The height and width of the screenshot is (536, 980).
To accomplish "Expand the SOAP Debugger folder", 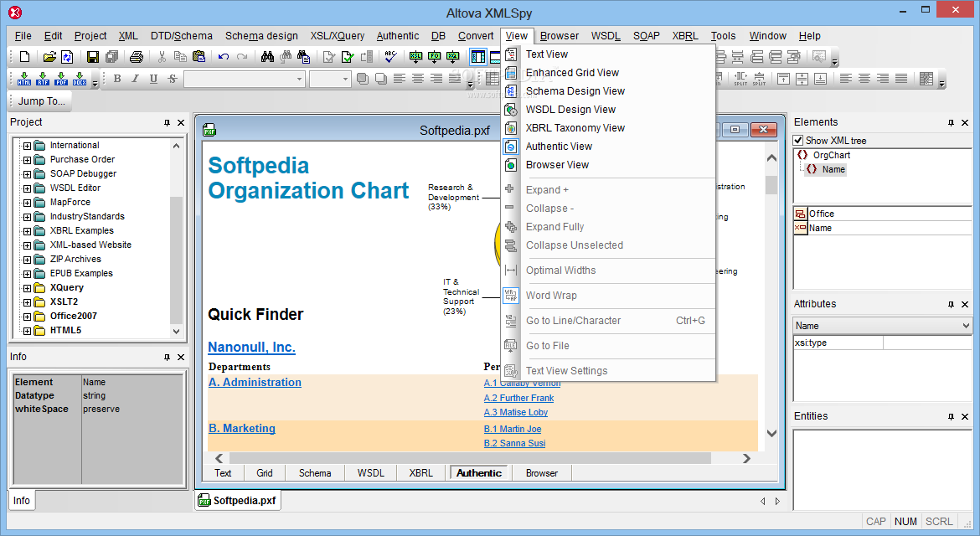I will 27,174.
